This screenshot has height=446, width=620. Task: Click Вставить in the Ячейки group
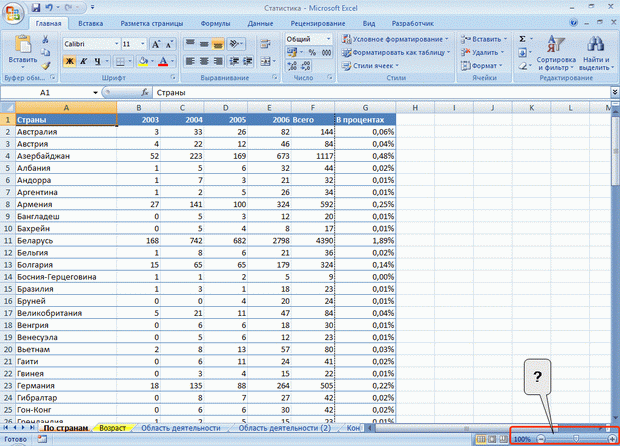[x=484, y=39]
